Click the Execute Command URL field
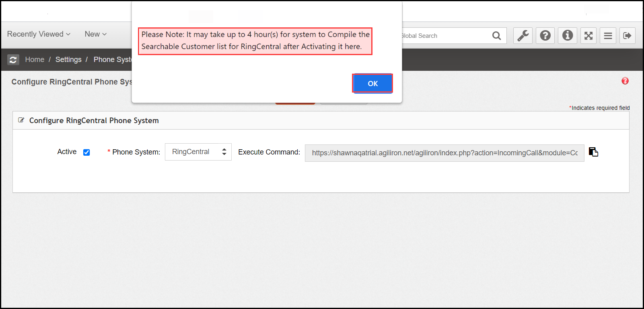The height and width of the screenshot is (309, 644). (x=444, y=153)
